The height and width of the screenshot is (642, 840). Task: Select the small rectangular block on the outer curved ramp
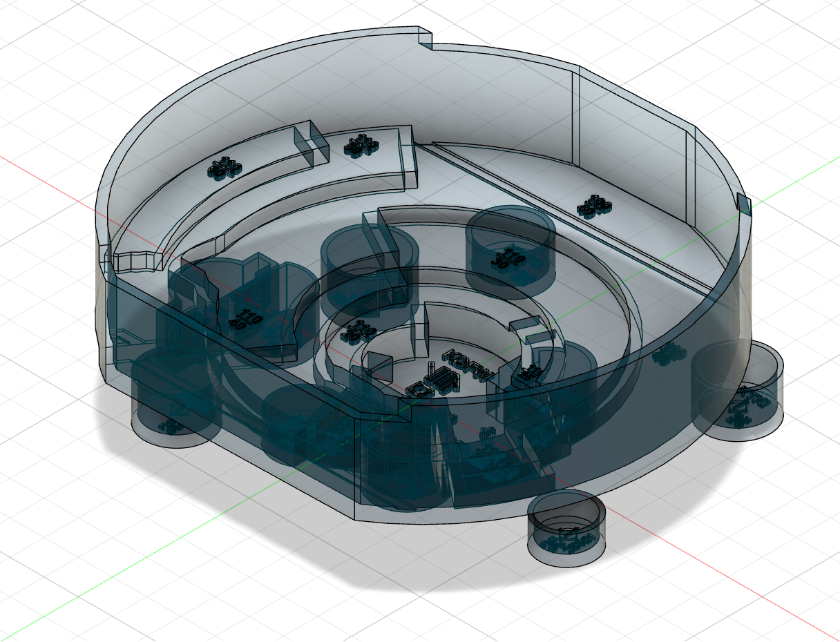click(311, 144)
